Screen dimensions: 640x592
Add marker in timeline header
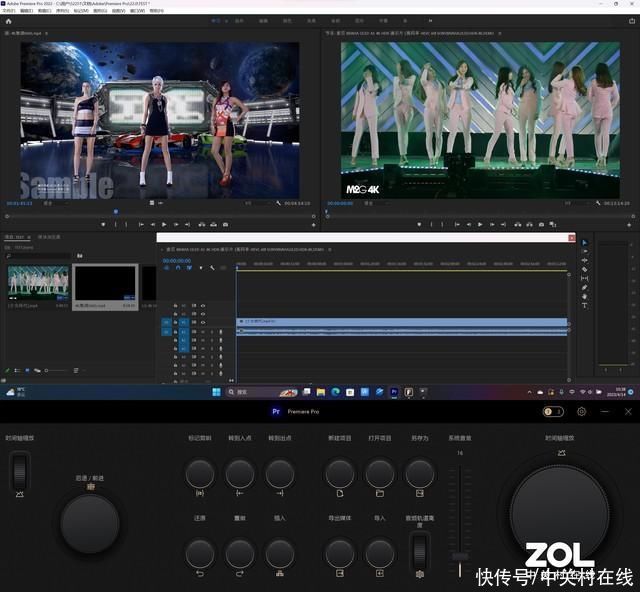(201, 268)
